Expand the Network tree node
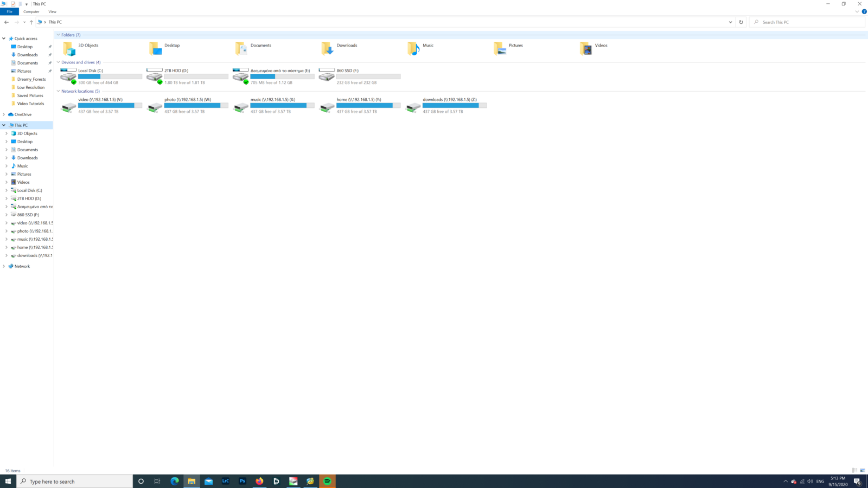 [4, 266]
